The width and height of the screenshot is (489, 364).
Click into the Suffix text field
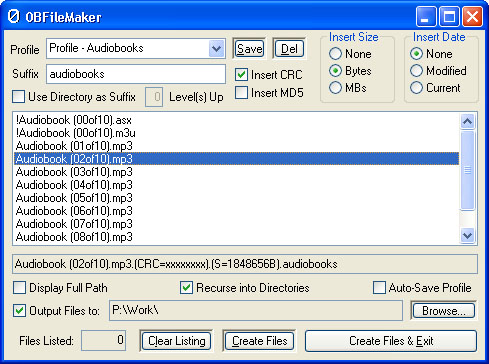click(136, 74)
